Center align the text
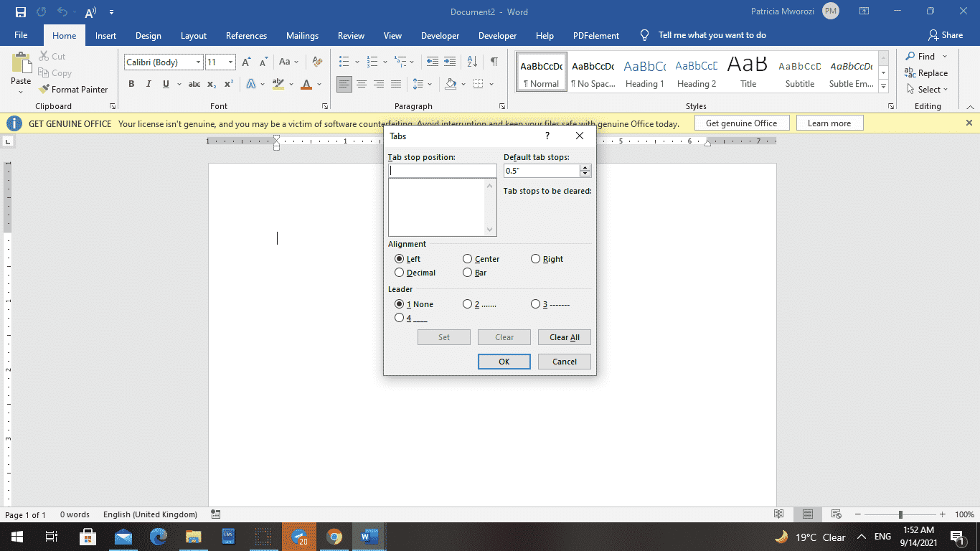This screenshot has height=551, width=980. point(363,84)
